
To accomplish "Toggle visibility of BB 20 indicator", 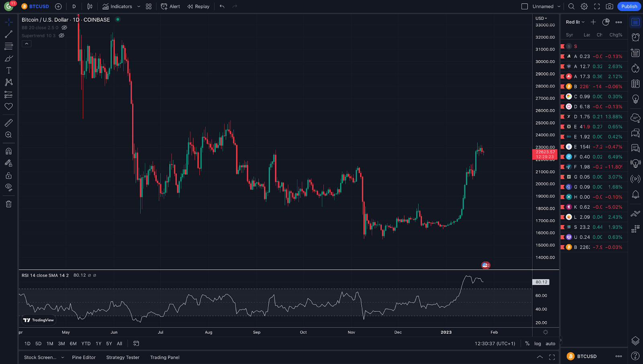I will [64, 28].
